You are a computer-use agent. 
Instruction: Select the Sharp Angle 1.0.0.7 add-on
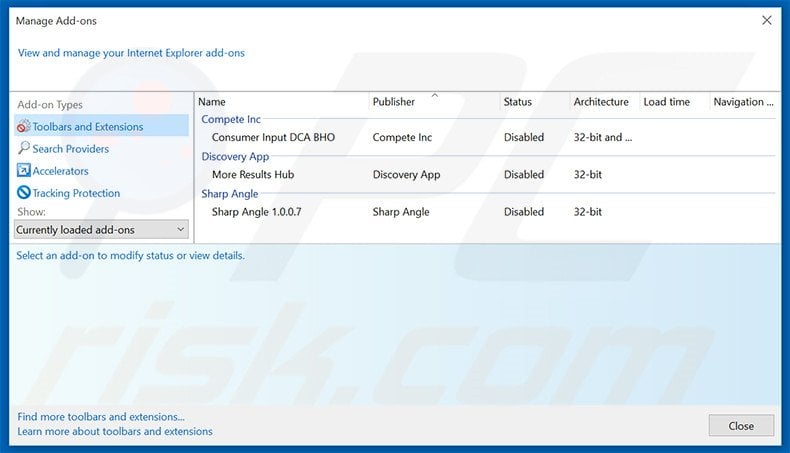coord(256,212)
